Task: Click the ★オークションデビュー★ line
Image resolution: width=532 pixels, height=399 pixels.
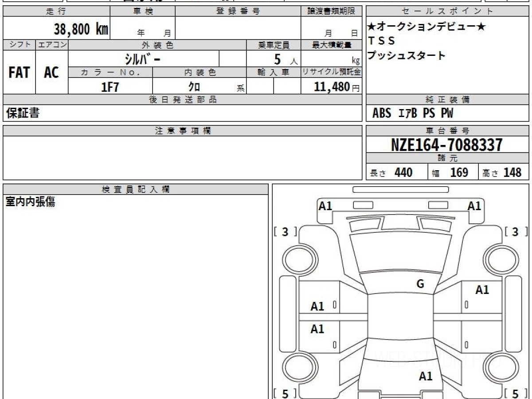Action: (426, 27)
